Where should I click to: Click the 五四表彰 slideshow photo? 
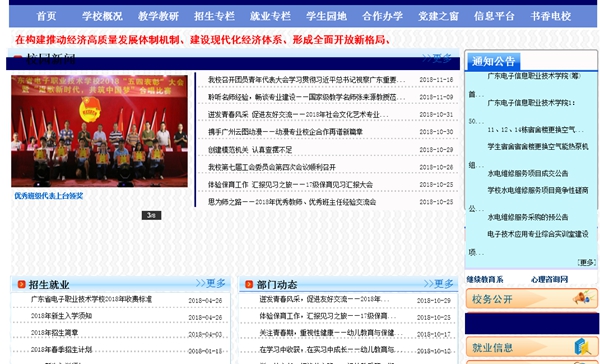99,131
